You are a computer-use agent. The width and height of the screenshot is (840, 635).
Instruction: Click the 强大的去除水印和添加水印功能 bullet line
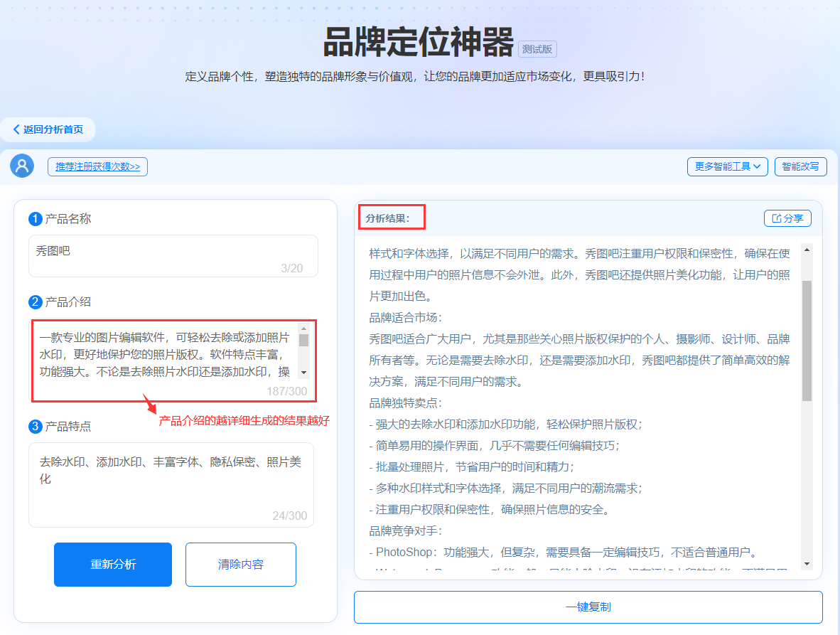[506, 425]
